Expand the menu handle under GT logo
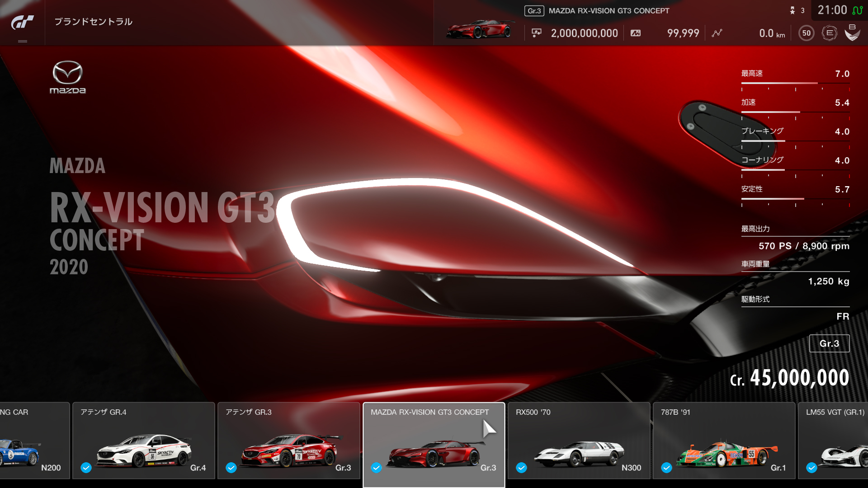Viewport: 868px width, 488px height. (x=22, y=41)
